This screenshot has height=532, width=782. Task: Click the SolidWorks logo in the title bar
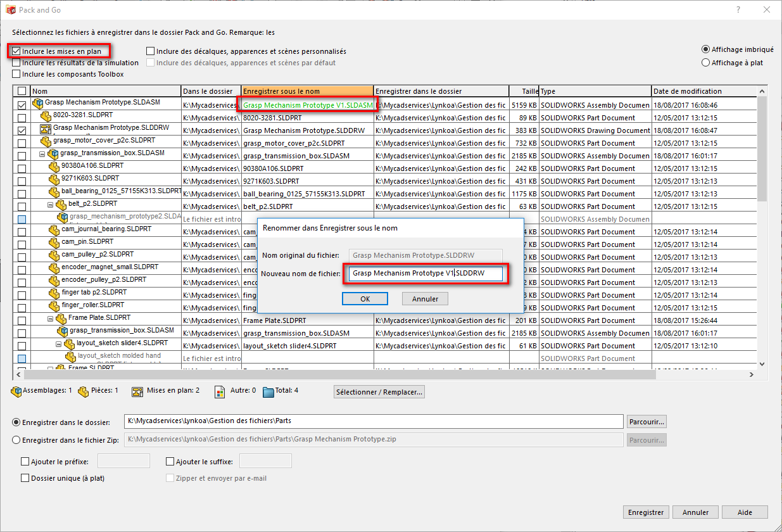[x=10, y=10]
